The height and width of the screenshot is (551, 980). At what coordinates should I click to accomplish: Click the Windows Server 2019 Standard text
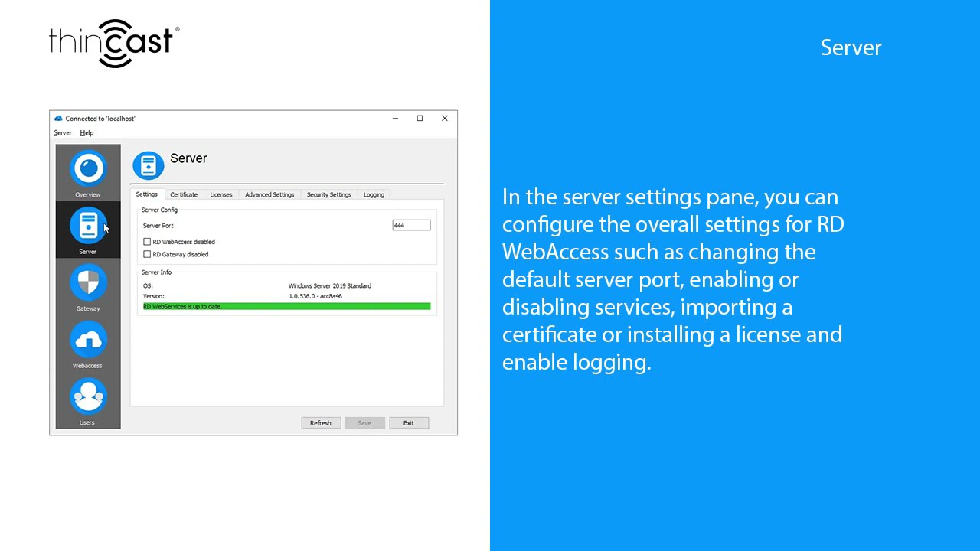330,285
